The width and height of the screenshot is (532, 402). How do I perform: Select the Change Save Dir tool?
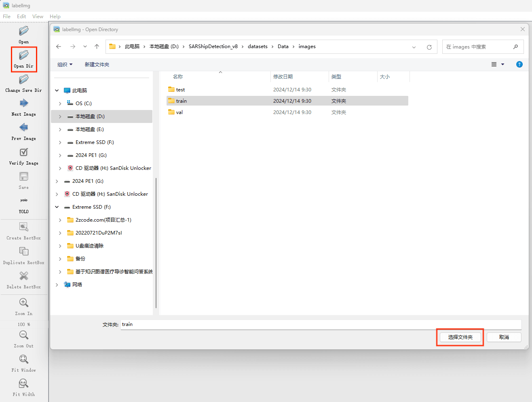click(x=24, y=83)
